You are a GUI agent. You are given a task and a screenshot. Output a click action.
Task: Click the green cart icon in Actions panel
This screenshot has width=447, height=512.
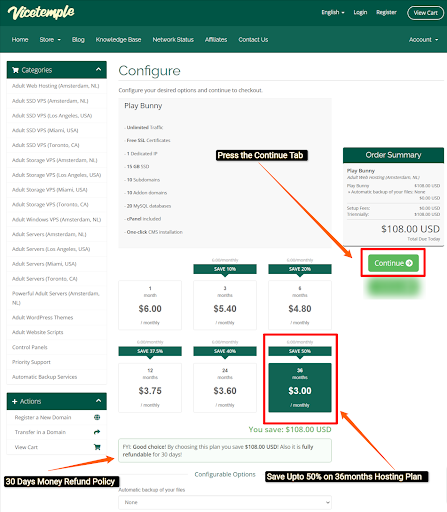coord(97,447)
